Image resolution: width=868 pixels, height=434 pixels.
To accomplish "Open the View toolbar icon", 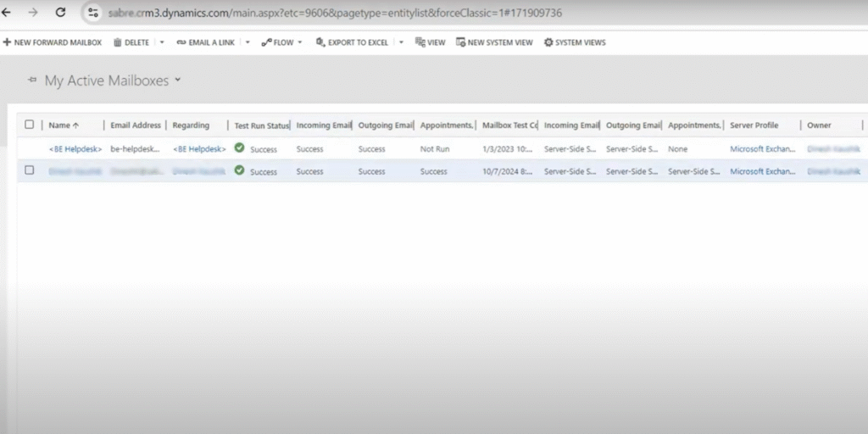I will pos(420,42).
